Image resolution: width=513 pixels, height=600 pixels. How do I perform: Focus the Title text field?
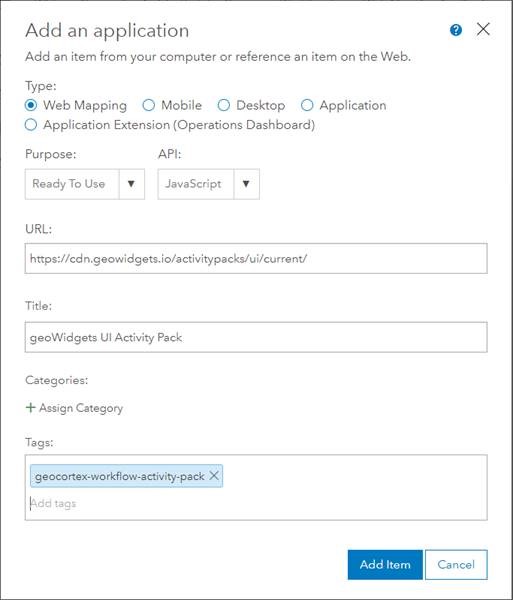(x=256, y=337)
